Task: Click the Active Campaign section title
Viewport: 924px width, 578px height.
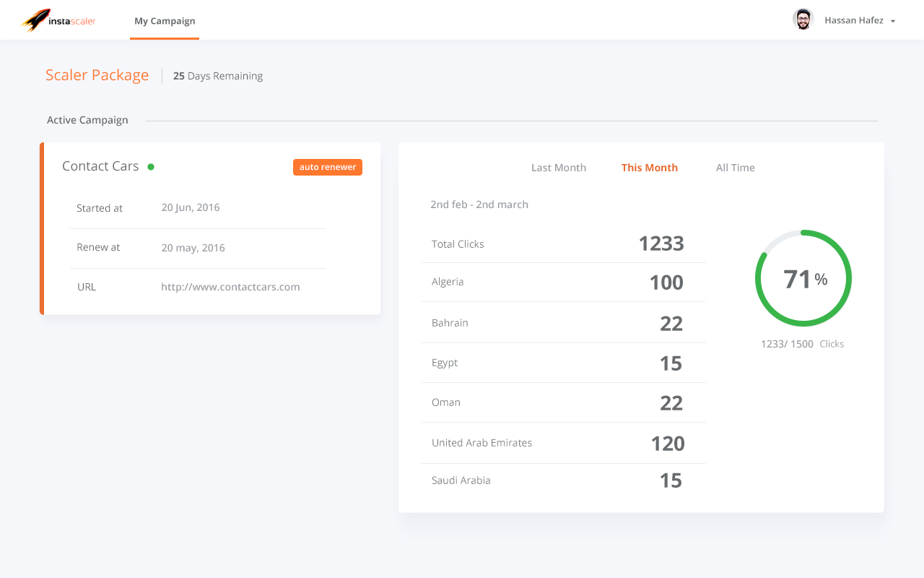Action: tap(87, 120)
